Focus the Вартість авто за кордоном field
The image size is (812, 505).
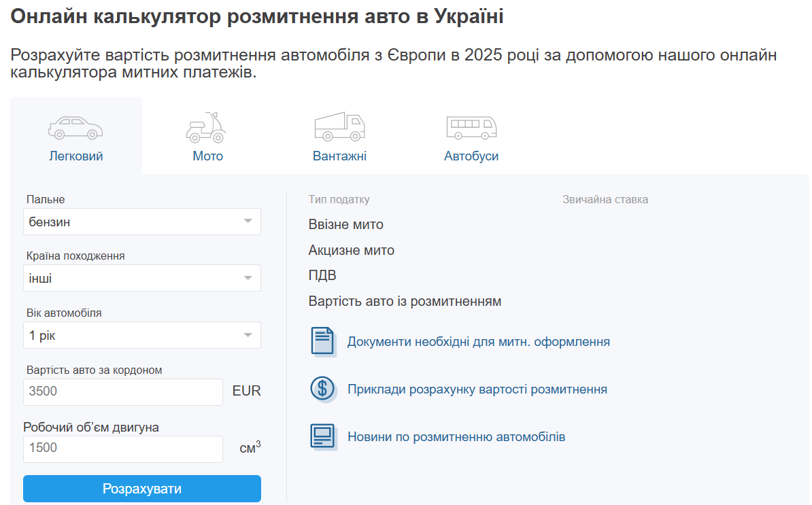[123, 391]
